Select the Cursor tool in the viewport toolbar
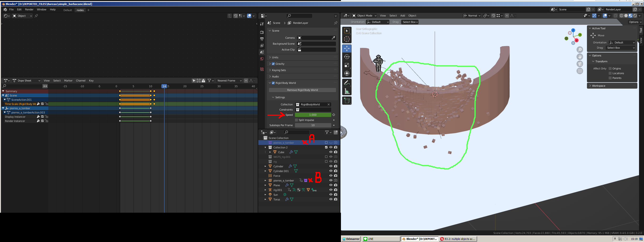This screenshot has width=644, height=242. point(347,39)
